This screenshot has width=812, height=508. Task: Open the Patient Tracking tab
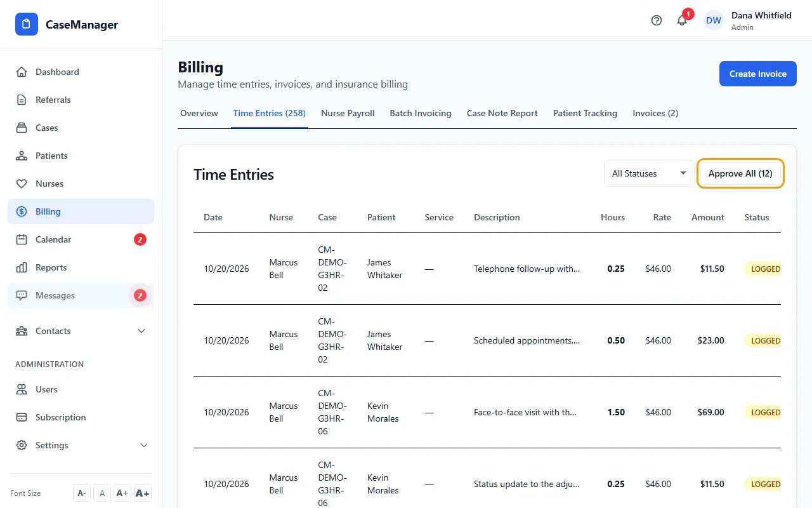585,113
